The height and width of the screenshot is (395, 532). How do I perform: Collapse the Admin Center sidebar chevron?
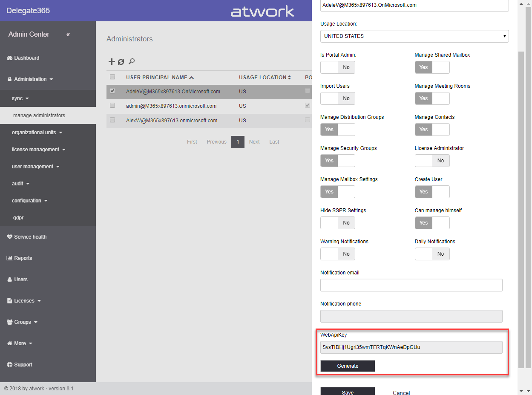click(x=68, y=35)
